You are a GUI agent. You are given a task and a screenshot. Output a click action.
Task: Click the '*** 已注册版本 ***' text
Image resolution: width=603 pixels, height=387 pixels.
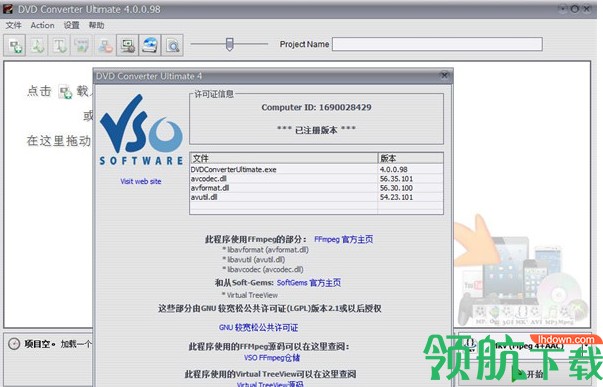(x=316, y=130)
